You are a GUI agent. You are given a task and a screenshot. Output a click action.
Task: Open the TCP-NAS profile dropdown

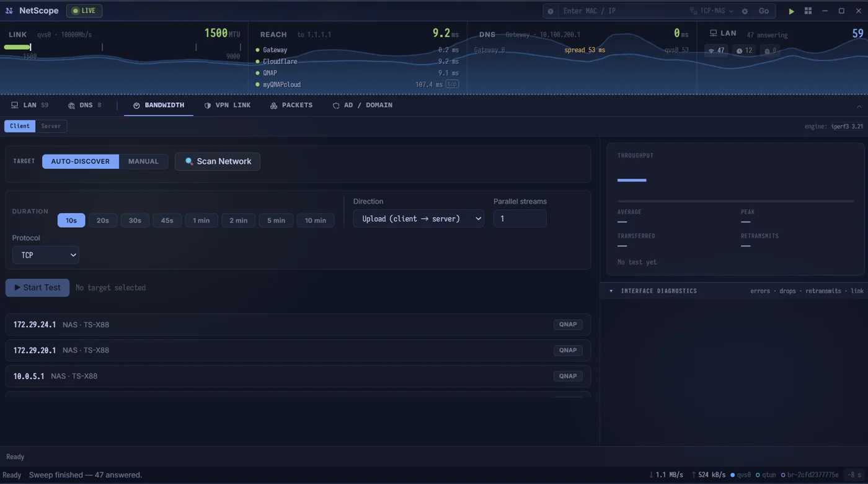(711, 11)
